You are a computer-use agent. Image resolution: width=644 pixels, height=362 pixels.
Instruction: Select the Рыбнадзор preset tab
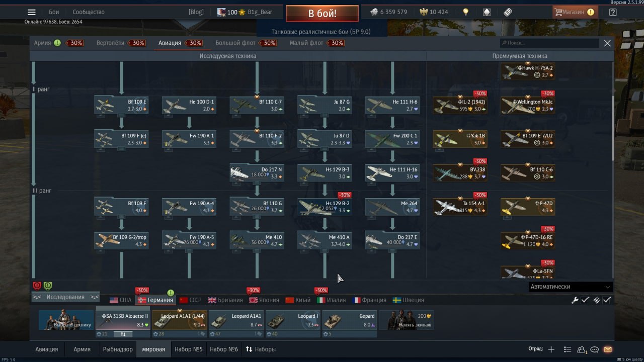pos(118,349)
